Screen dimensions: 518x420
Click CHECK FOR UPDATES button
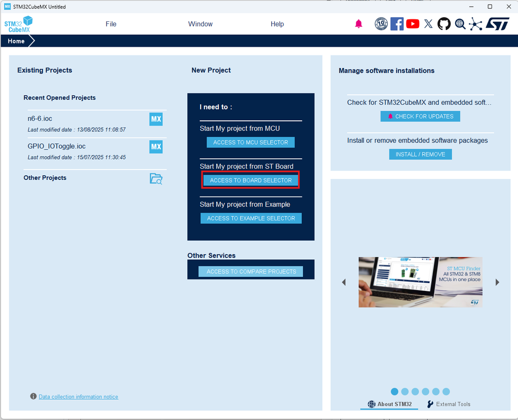point(420,116)
